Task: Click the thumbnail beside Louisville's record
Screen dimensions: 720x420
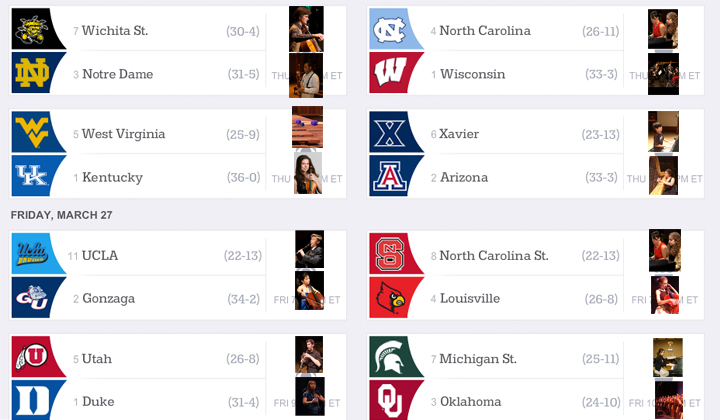Action: (666, 293)
